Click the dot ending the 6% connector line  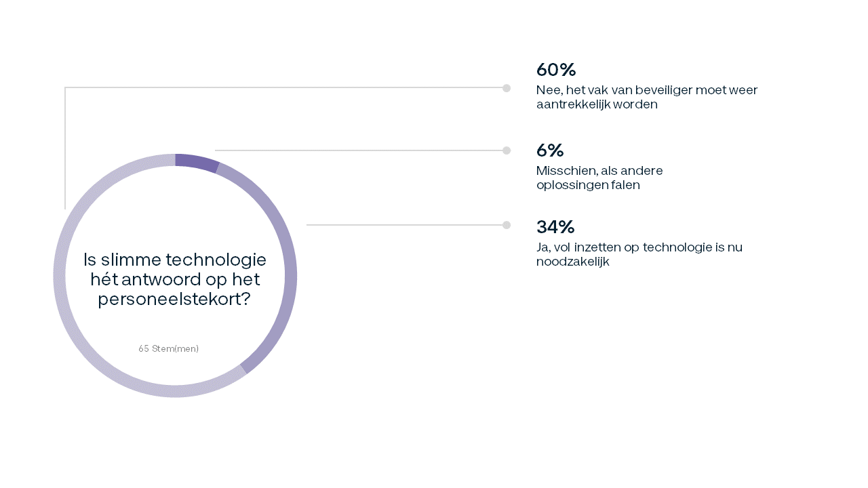(507, 150)
